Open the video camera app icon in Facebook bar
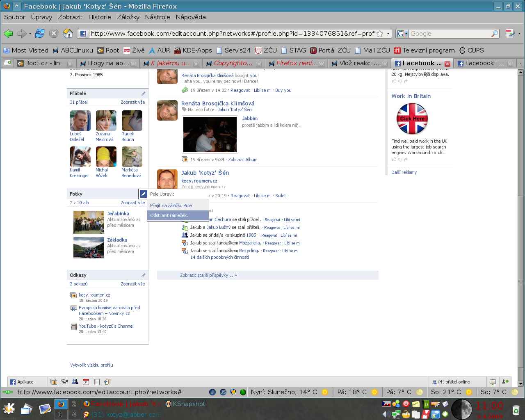 (64, 382)
